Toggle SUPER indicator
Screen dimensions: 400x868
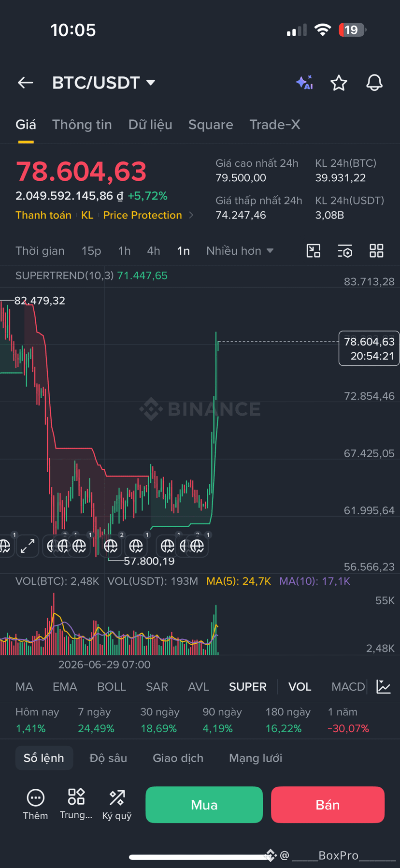point(248,687)
